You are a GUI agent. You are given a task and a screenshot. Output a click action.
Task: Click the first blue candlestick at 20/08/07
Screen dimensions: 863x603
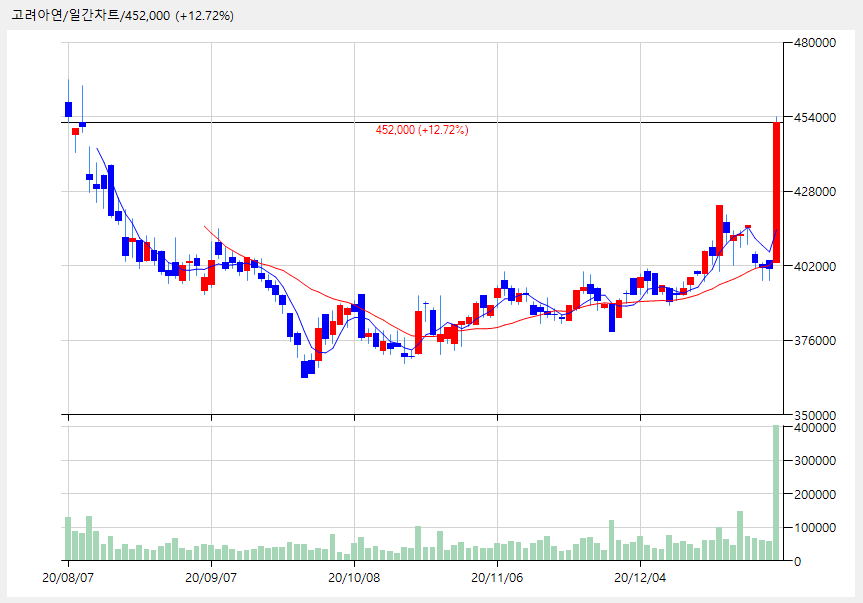pos(68,109)
